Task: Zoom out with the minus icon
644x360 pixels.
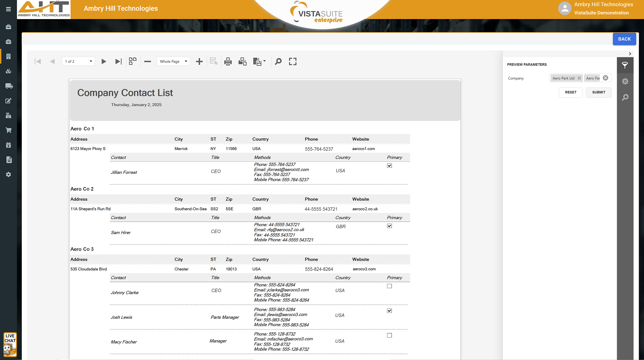Action: coord(148,61)
